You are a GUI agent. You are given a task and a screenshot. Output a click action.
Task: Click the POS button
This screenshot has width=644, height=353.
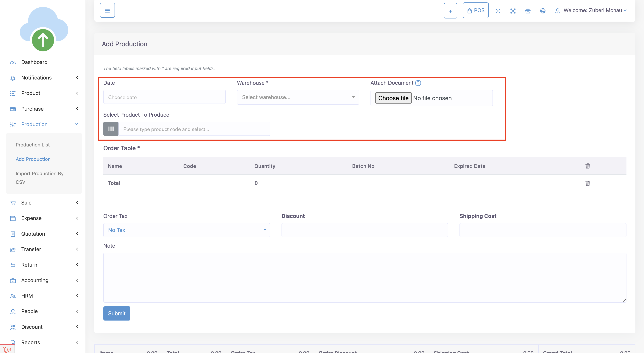point(476,10)
